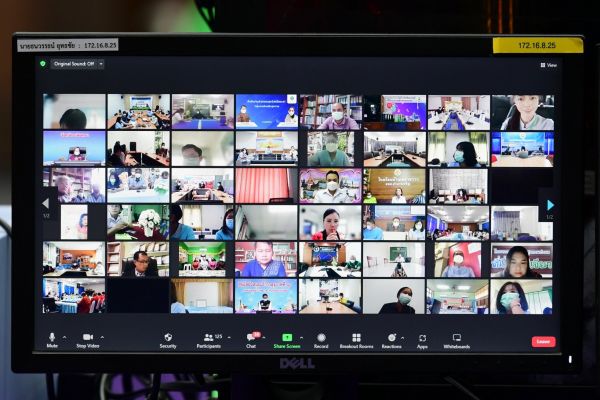This screenshot has width=600, height=400.
Task: Mute the microphone
Action: tap(52, 338)
